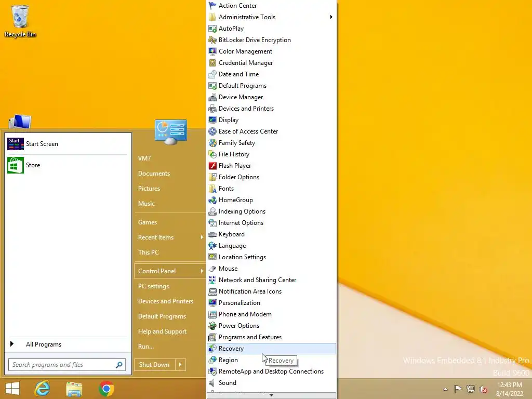
Task: Open Programs and Features entry
Action: [271, 337]
